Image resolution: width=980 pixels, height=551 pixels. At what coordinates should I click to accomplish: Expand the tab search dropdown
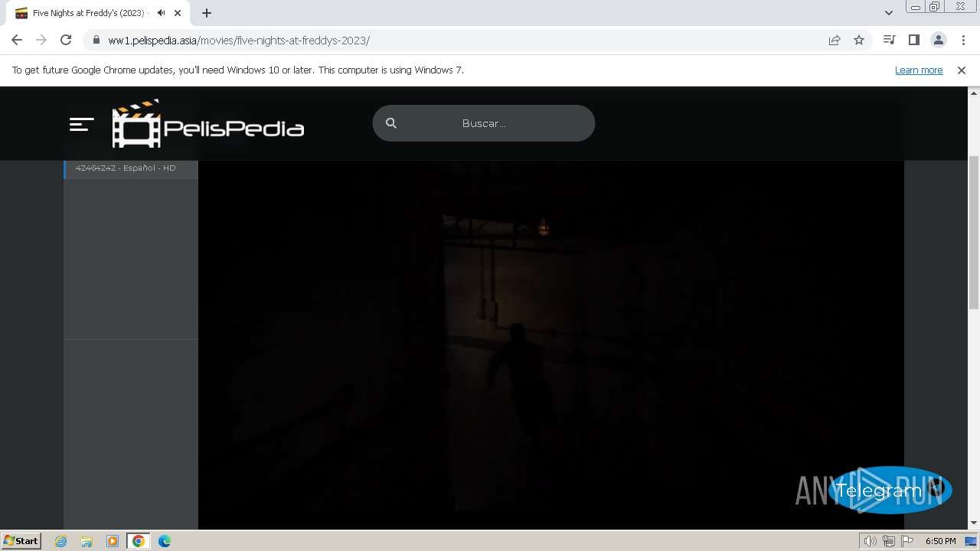point(889,13)
